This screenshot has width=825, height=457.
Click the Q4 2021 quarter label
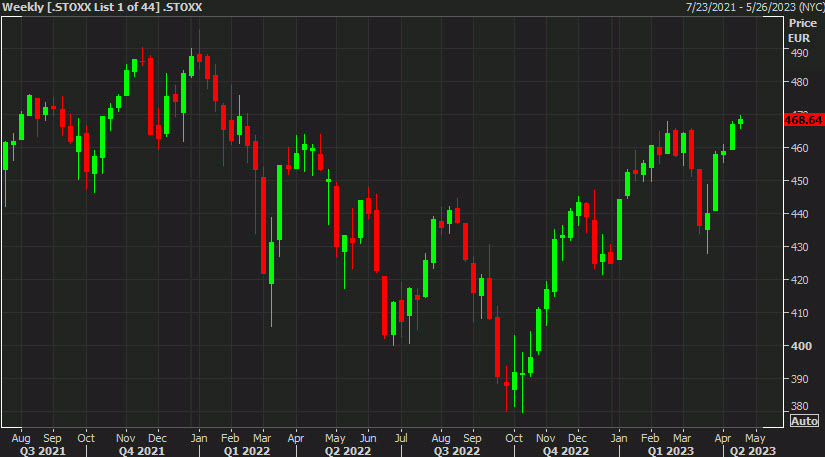click(142, 451)
